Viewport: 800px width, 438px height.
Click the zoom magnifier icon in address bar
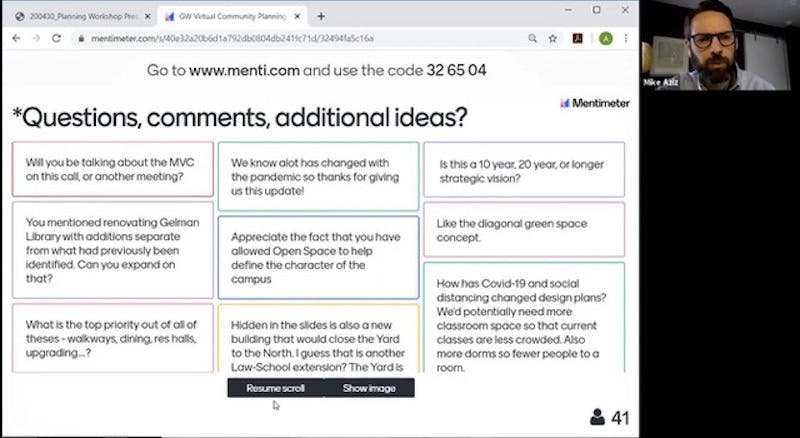click(533, 38)
